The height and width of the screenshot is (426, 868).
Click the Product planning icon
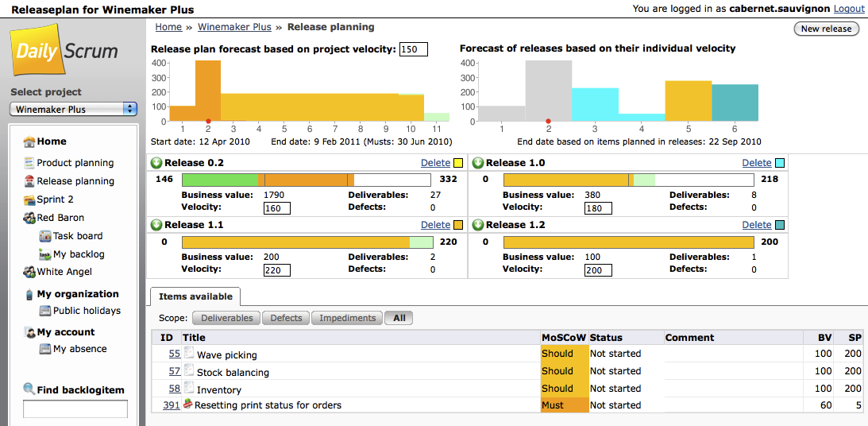tap(29, 163)
